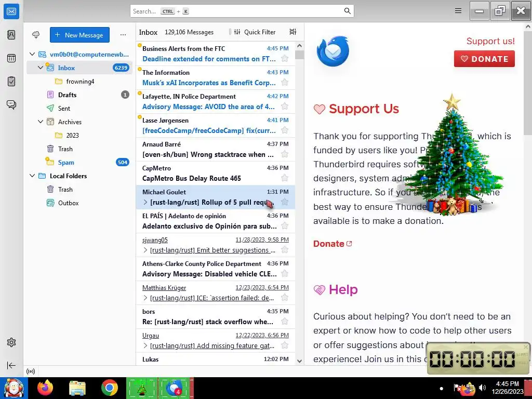The width and height of the screenshot is (532, 399).
Task: Collapse the spaces toolbar arrow icon
Action: click(11, 365)
